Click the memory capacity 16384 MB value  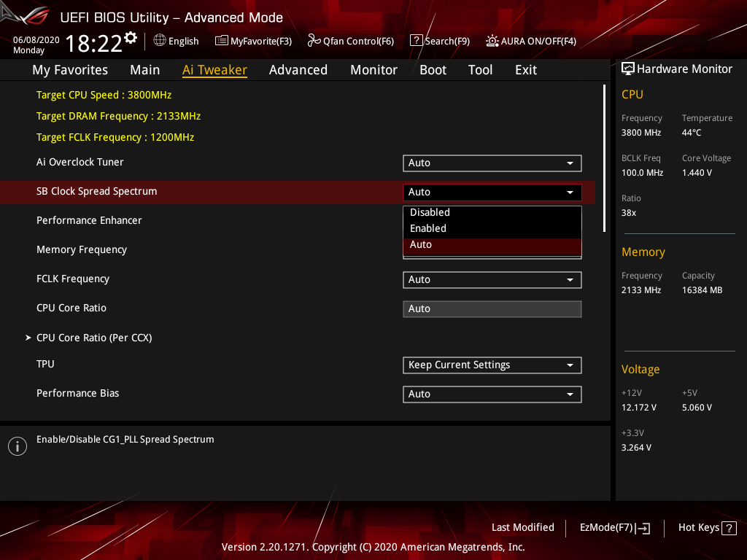point(703,290)
